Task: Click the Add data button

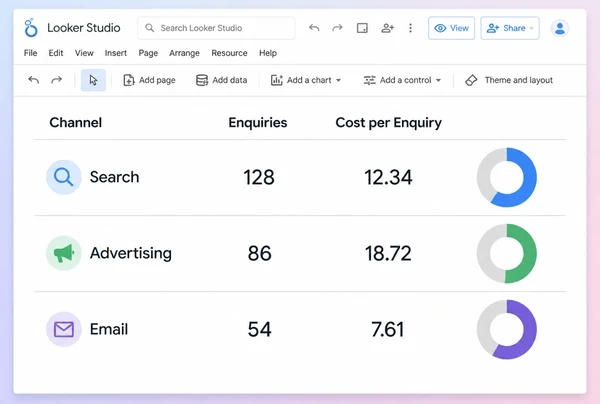Action: click(222, 80)
